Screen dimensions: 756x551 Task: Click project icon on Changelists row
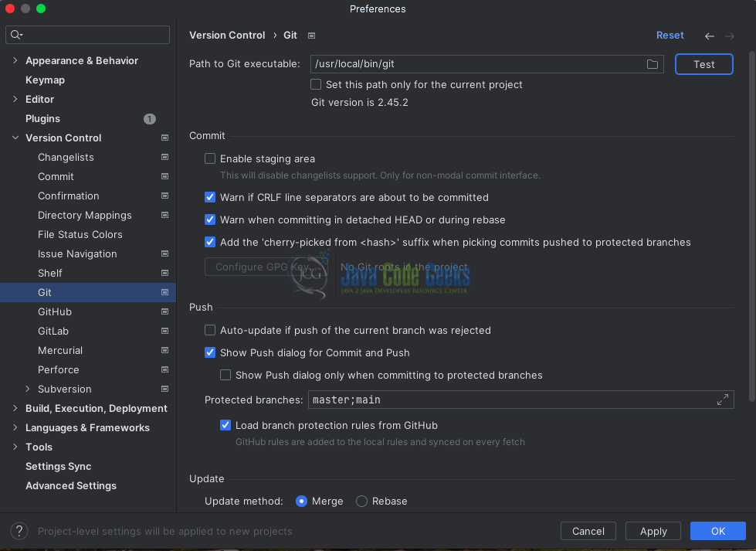pos(165,158)
